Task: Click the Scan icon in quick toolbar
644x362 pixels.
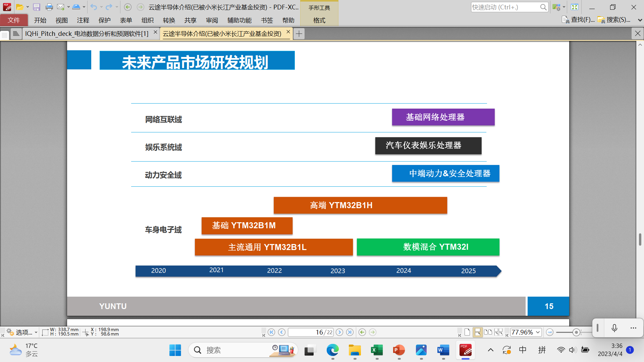Action: point(76,7)
